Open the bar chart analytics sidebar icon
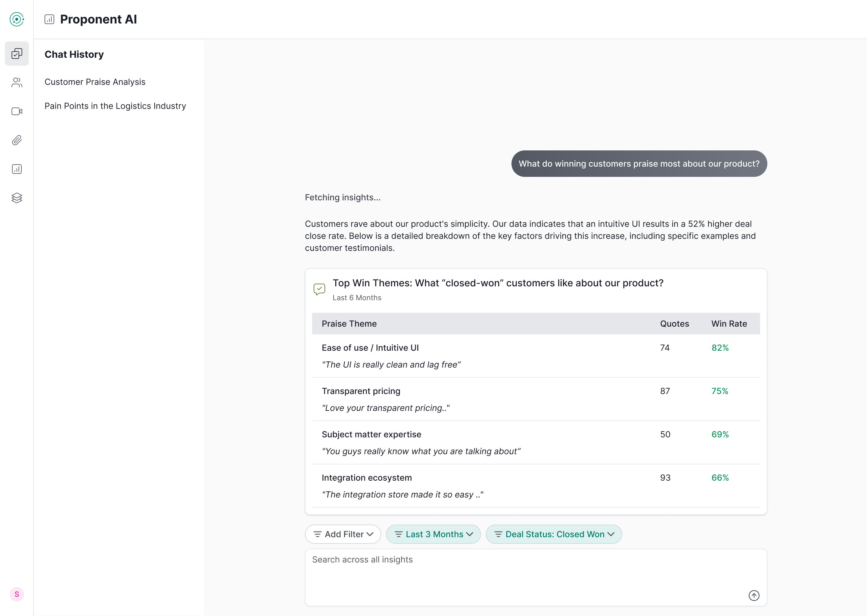867x616 pixels. tap(17, 169)
